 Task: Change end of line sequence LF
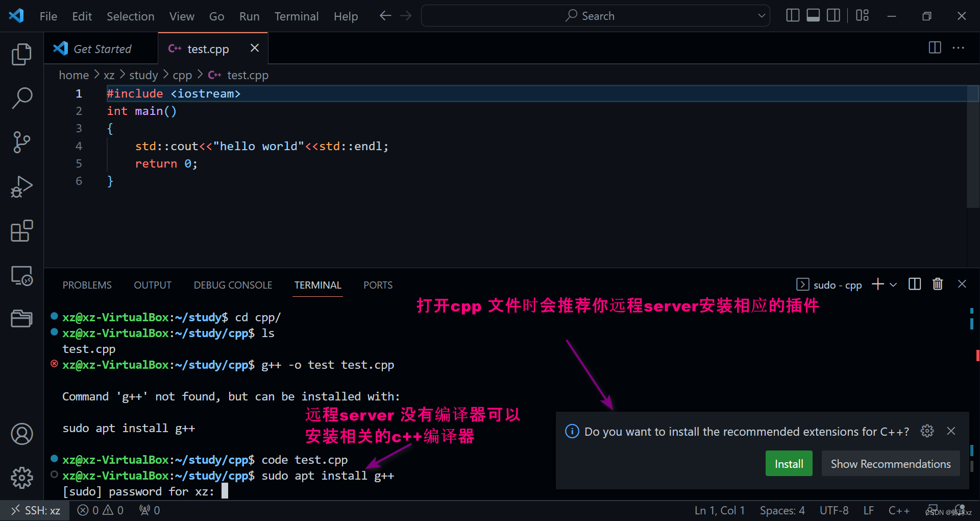(868, 510)
